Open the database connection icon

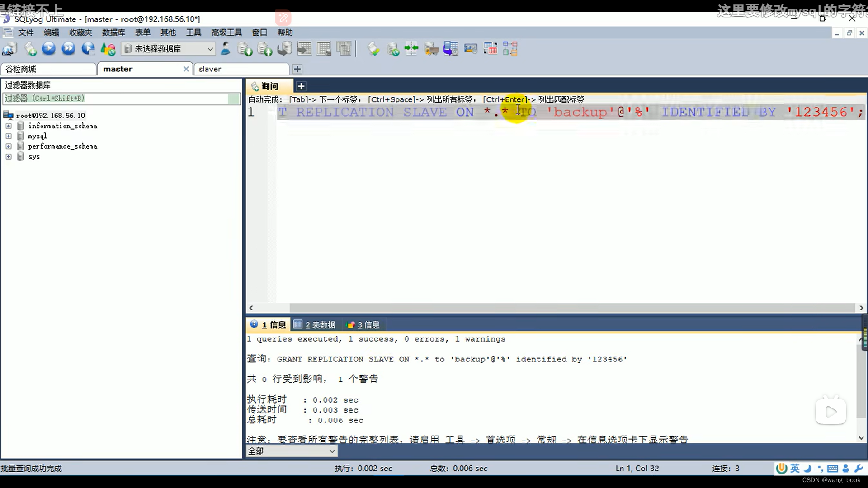tap(8, 49)
